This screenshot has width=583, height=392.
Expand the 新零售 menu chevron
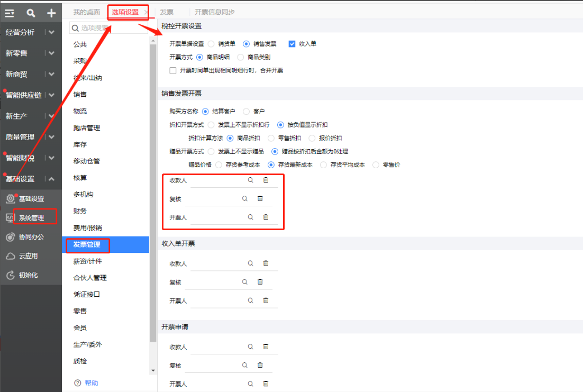(51, 53)
